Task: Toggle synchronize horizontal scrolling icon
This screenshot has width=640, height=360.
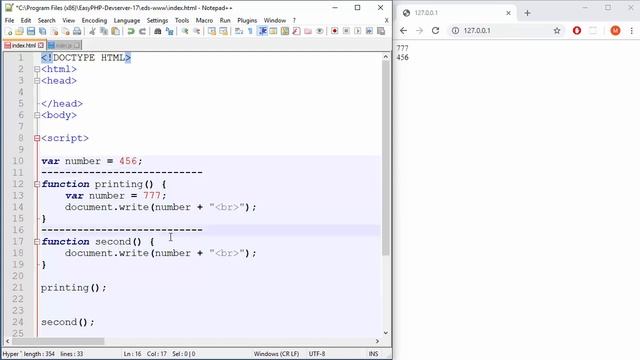Action: tap(223, 31)
